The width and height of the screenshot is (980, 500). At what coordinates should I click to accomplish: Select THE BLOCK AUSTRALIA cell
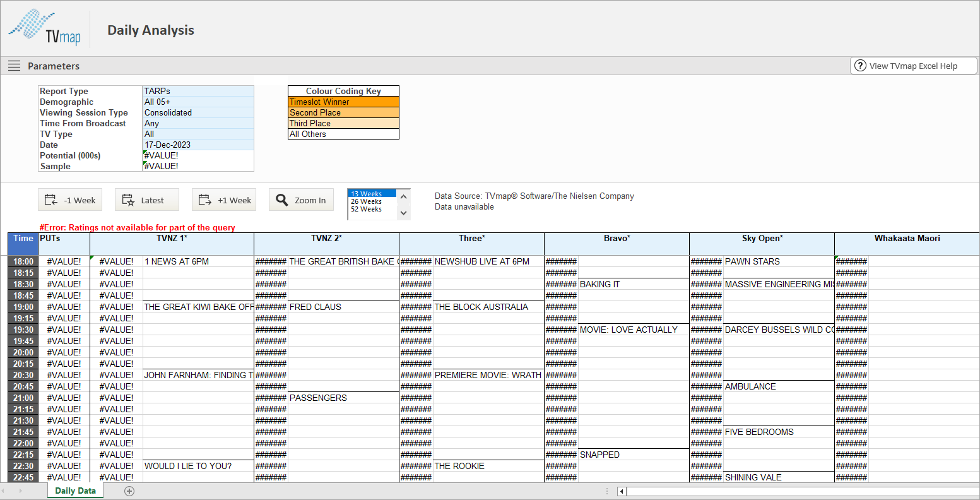click(488, 307)
